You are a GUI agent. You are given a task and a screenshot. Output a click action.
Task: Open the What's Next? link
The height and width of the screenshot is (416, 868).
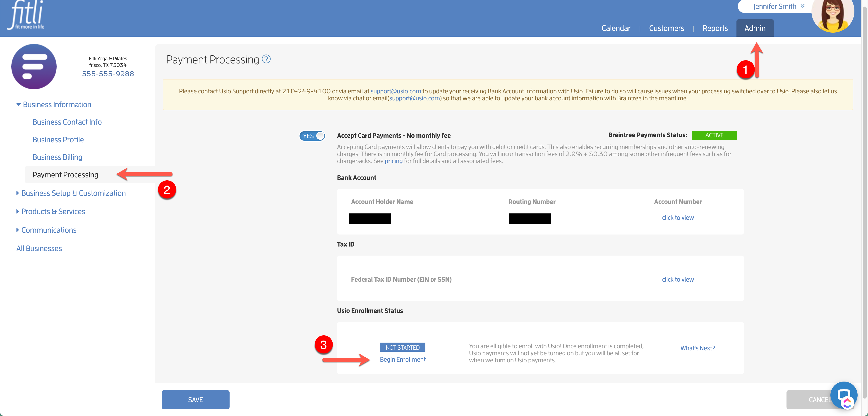[698, 348]
